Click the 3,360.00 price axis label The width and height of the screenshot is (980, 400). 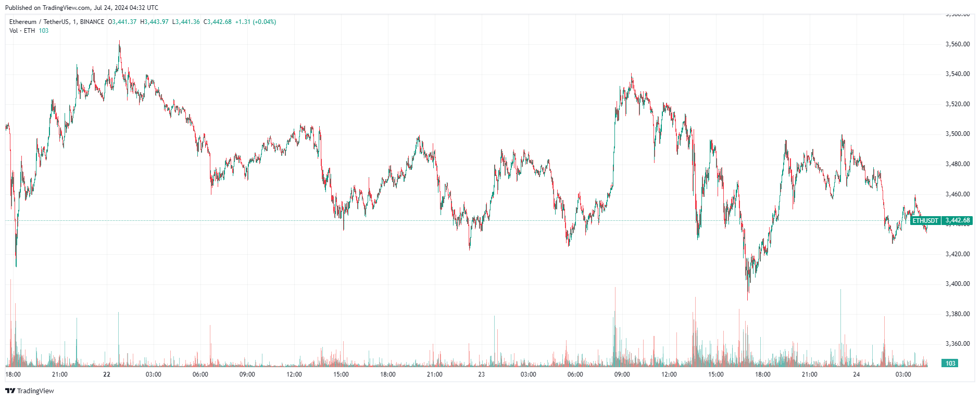958,344
